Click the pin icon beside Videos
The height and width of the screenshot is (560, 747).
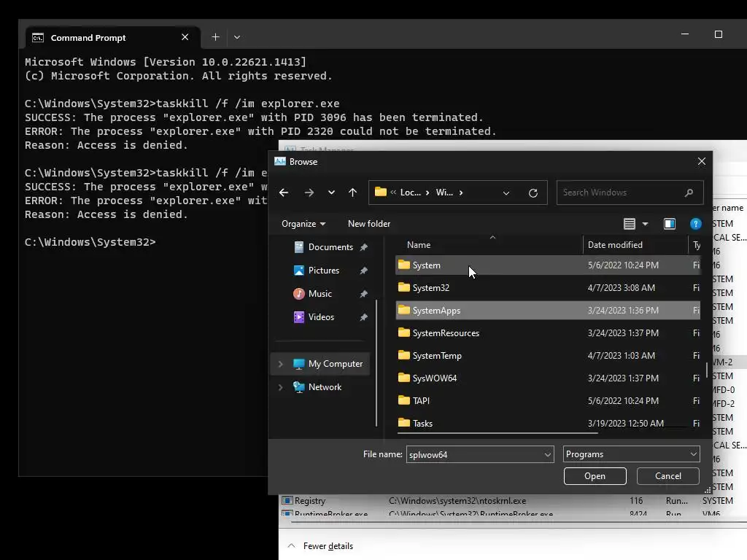(363, 317)
